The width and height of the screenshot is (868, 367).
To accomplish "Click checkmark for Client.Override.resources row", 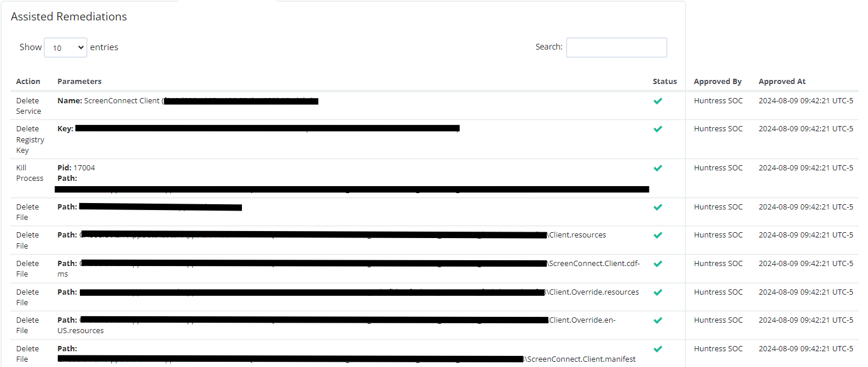I will (x=658, y=292).
